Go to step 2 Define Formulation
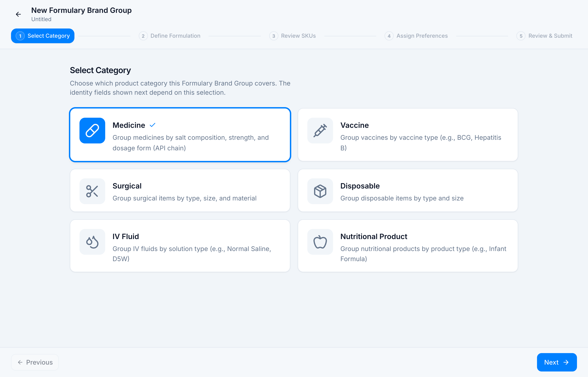Viewport: 588px width, 377px height. [170, 36]
